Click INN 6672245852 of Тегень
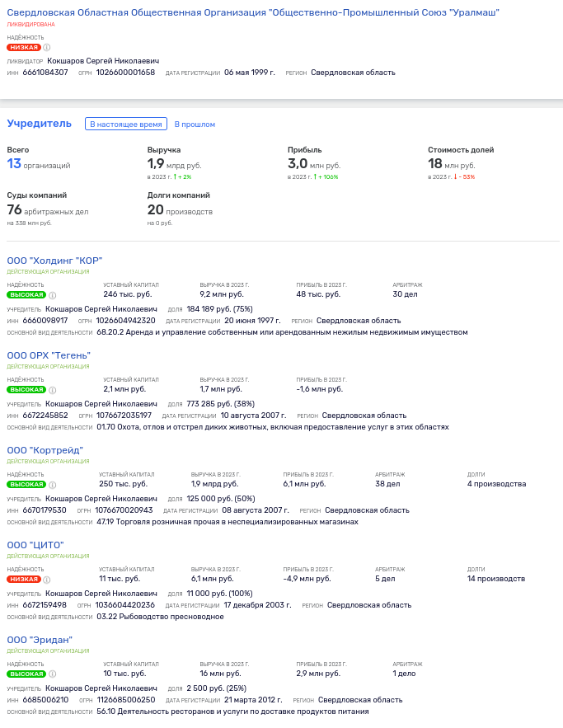 pos(45,416)
